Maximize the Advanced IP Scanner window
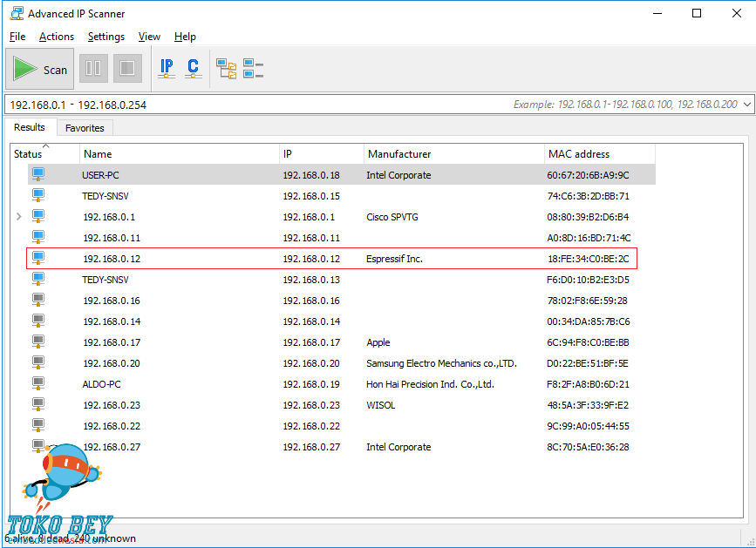756x548 pixels. [x=697, y=13]
